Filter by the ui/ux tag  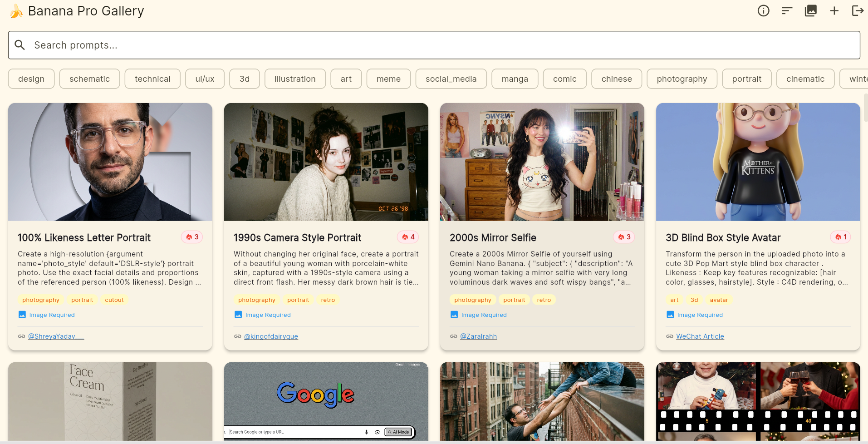205,79
